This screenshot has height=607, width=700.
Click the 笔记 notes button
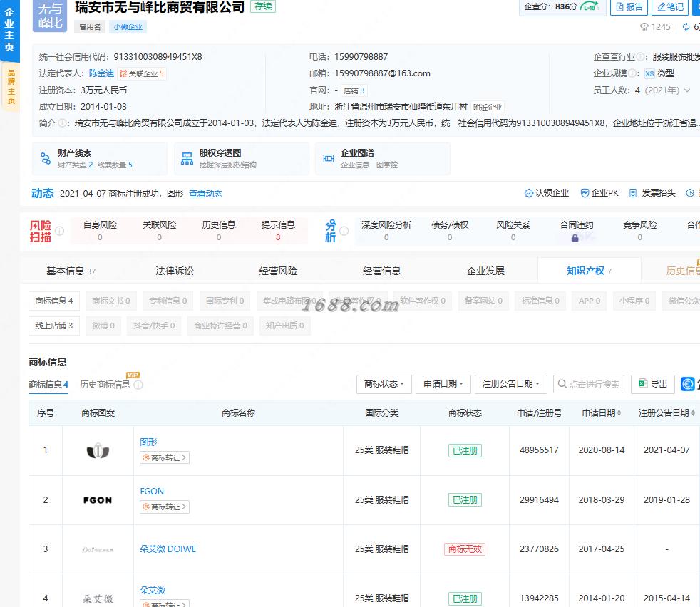(x=670, y=6)
